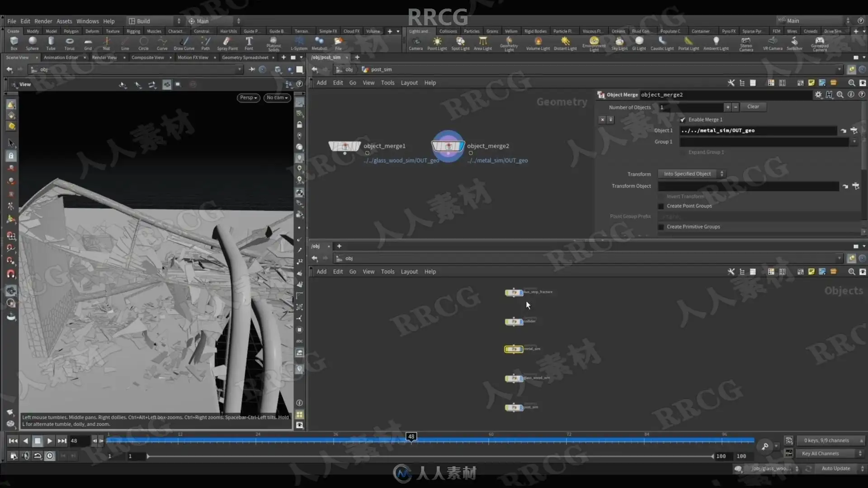Open the Transform Into Specified Object dropdown
This screenshot has height=488, width=868.
click(x=691, y=174)
